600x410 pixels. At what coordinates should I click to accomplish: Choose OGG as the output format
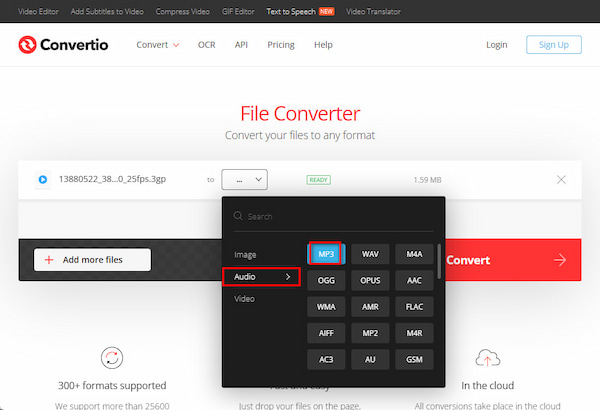[x=326, y=280]
